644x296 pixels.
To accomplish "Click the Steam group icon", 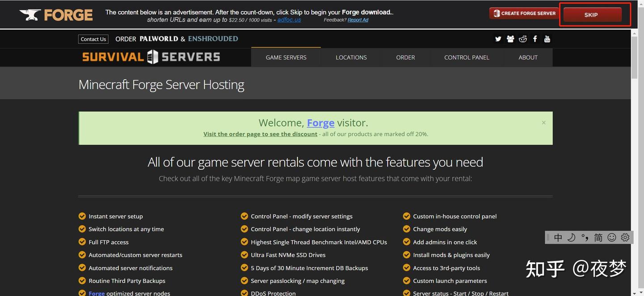I will point(510,39).
